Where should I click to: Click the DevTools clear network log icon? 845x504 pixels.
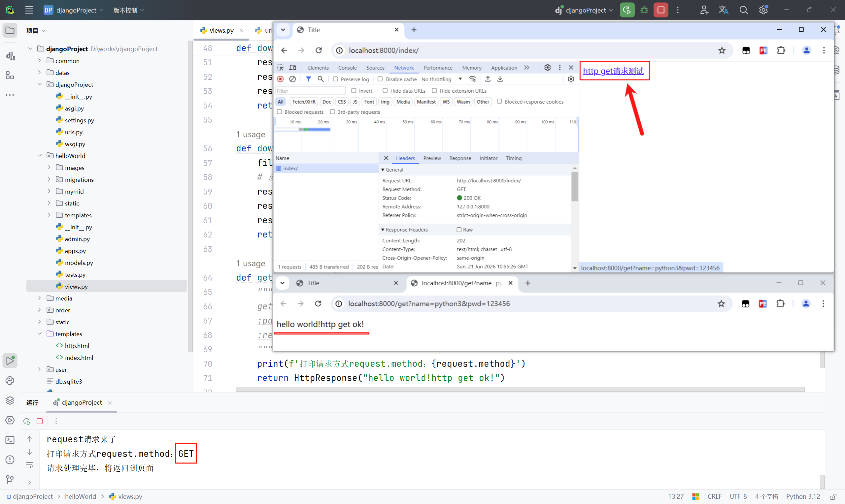point(292,79)
